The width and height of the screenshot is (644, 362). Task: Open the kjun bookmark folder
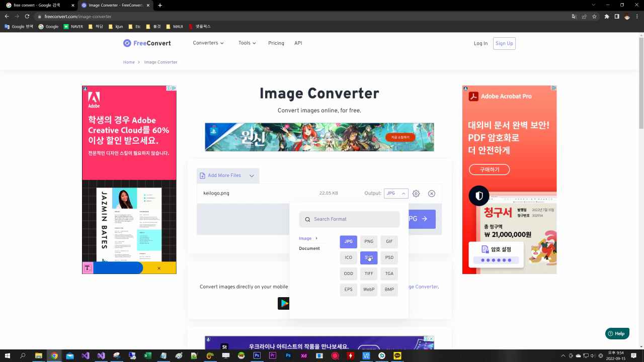click(x=115, y=26)
